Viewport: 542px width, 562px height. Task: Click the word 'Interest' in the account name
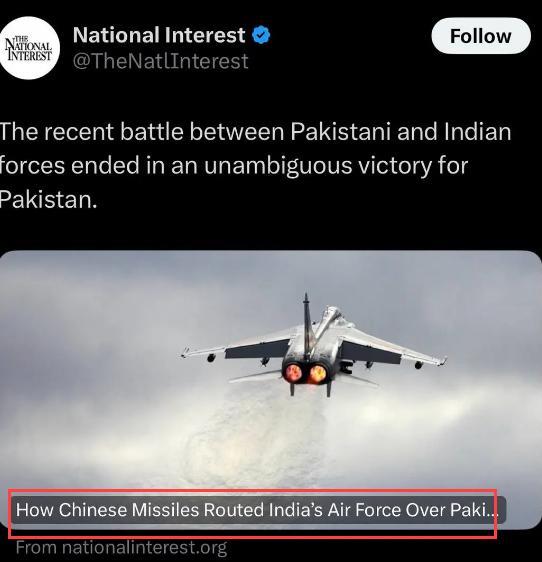[205, 35]
